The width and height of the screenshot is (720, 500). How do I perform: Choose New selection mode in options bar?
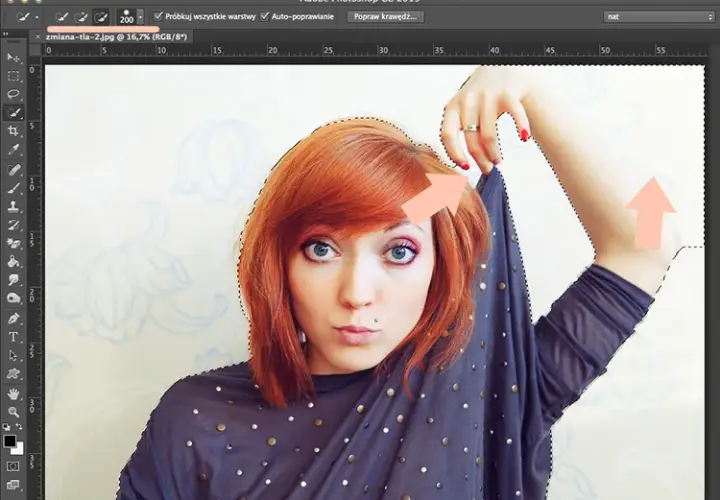pyautogui.click(x=61, y=17)
